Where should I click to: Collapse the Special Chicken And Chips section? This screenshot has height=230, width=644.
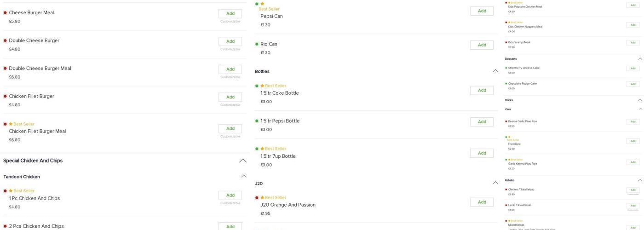[x=243, y=161]
